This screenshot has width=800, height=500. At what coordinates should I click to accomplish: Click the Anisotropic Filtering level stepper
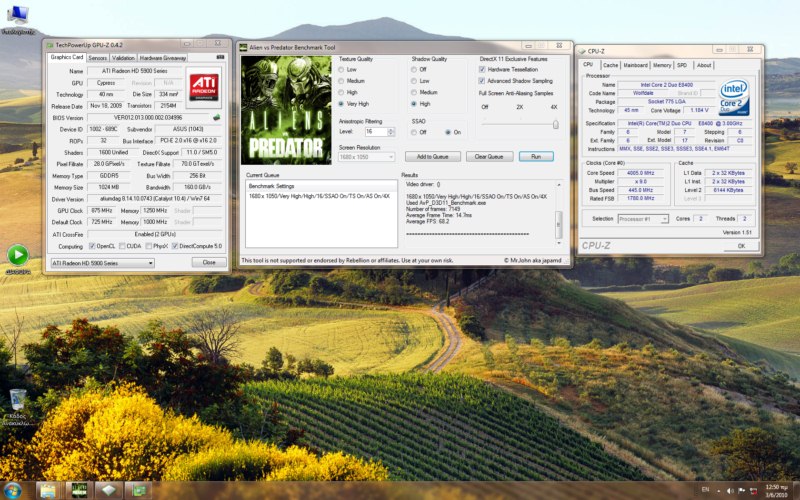[391, 132]
